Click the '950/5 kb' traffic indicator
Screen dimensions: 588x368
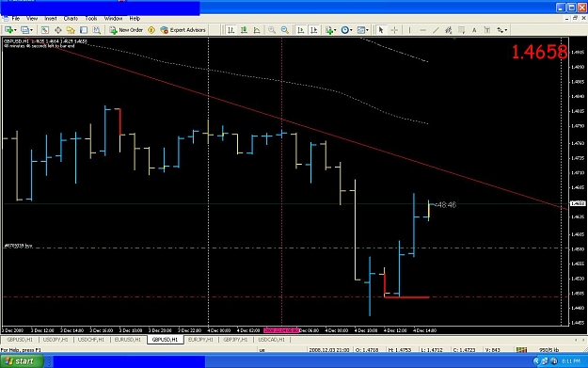point(549,350)
